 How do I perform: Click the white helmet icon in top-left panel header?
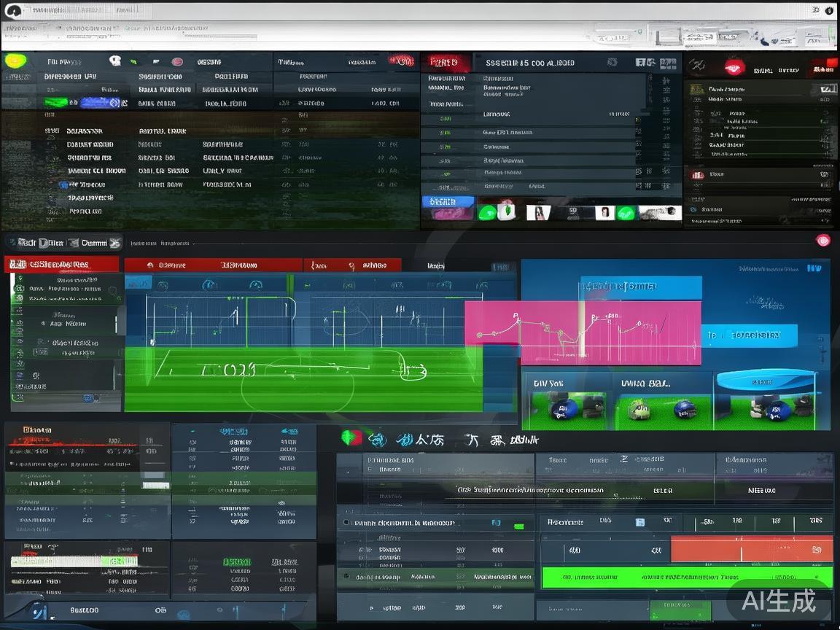pyautogui.click(x=114, y=61)
